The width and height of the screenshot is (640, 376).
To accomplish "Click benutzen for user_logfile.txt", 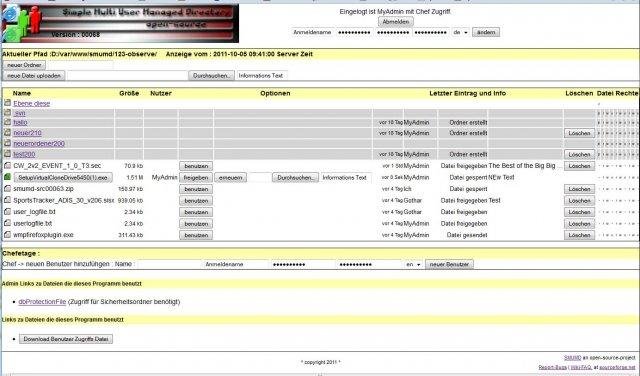I will click(x=196, y=212).
